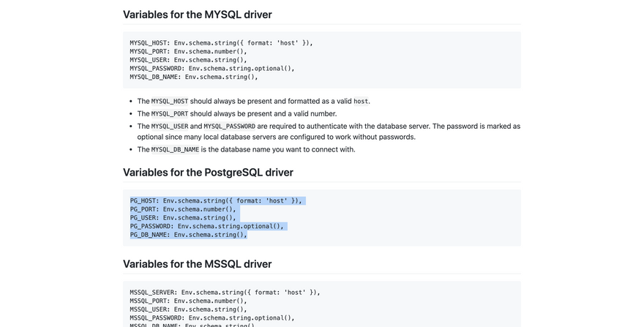Click the highlighted PG_DB_NAME code line
This screenshot has height=327, width=644.
(x=188, y=235)
